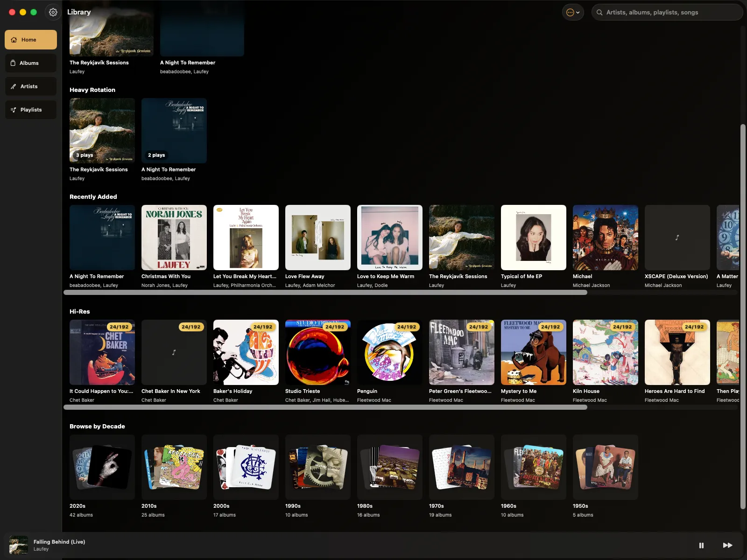The width and height of the screenshot is (747, 560).
Task: Open The Reykjavík Sessions in Heavy Rotation
Action: 102,131
